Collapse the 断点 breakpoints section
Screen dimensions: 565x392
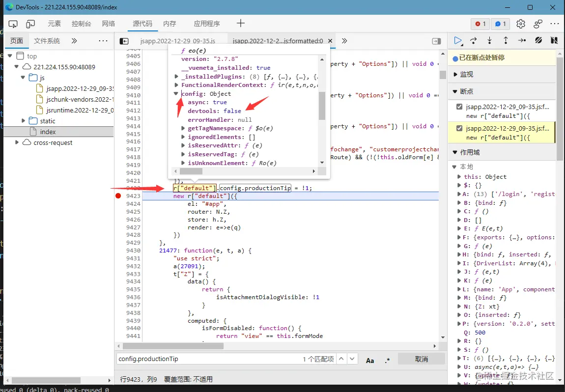455,91
